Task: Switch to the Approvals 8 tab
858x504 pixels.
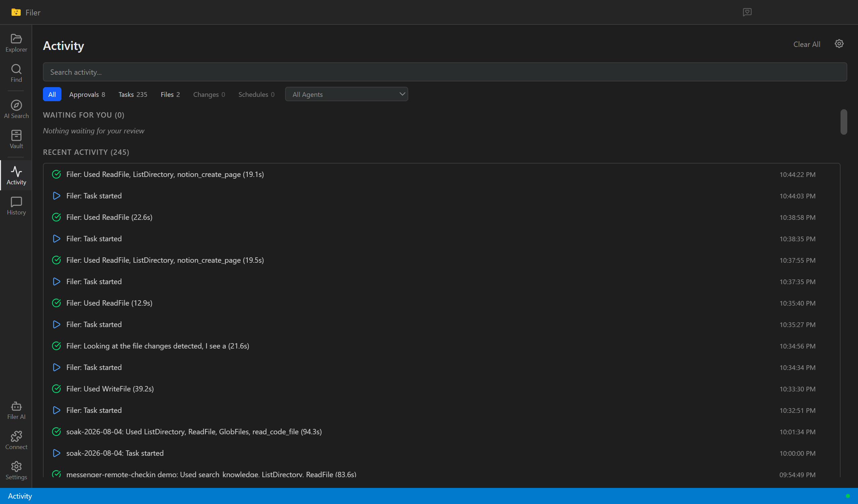Action: 87,94
